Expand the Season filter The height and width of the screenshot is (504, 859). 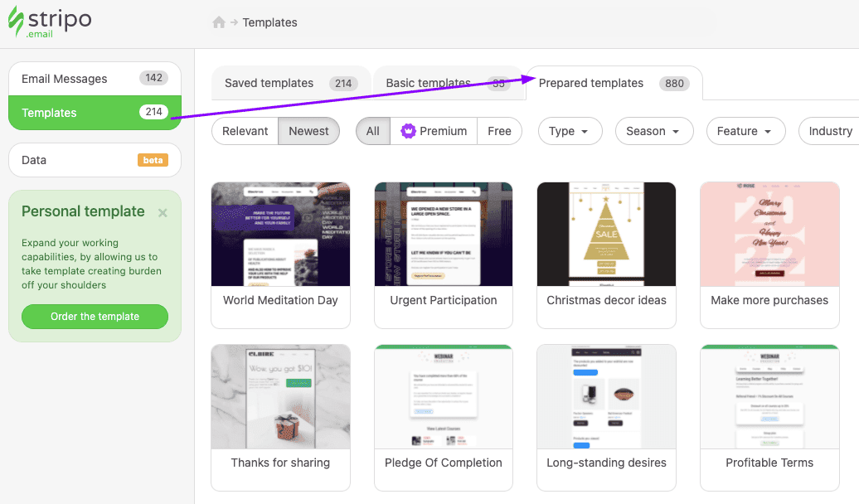point(653,131)
